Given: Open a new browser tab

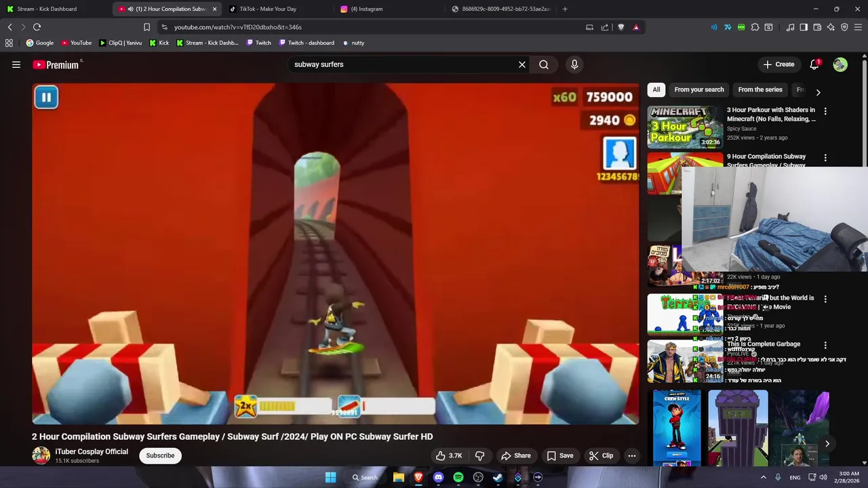Looking at the screenshot, I should (565, 9).
